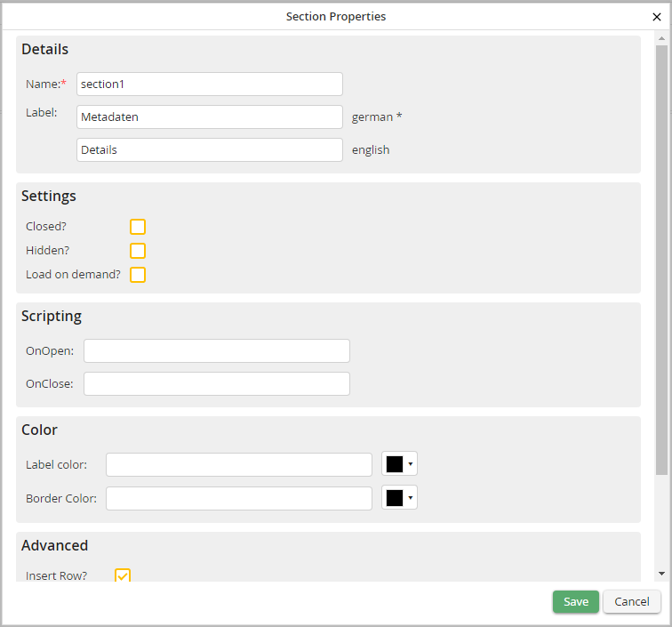The width and height of the screenshot is (672, 627).
Task: Click the OnOpen script input field
Action: tap(217, 350)
